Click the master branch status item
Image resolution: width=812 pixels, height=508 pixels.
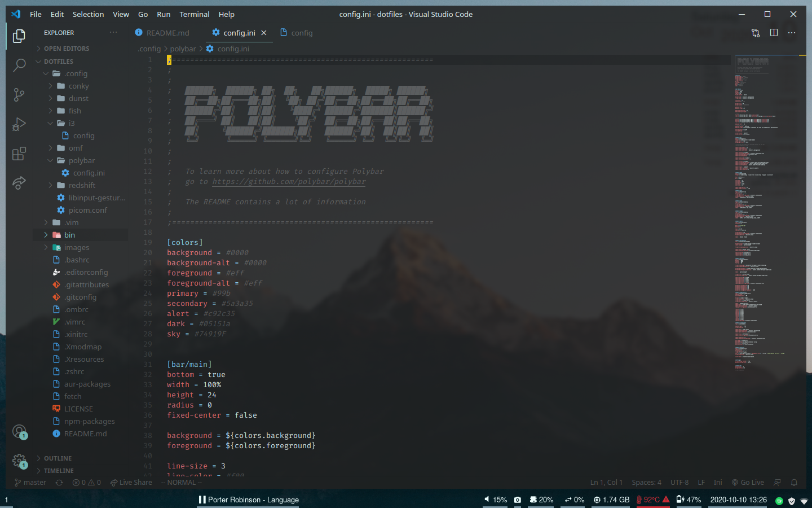point(30,483)
